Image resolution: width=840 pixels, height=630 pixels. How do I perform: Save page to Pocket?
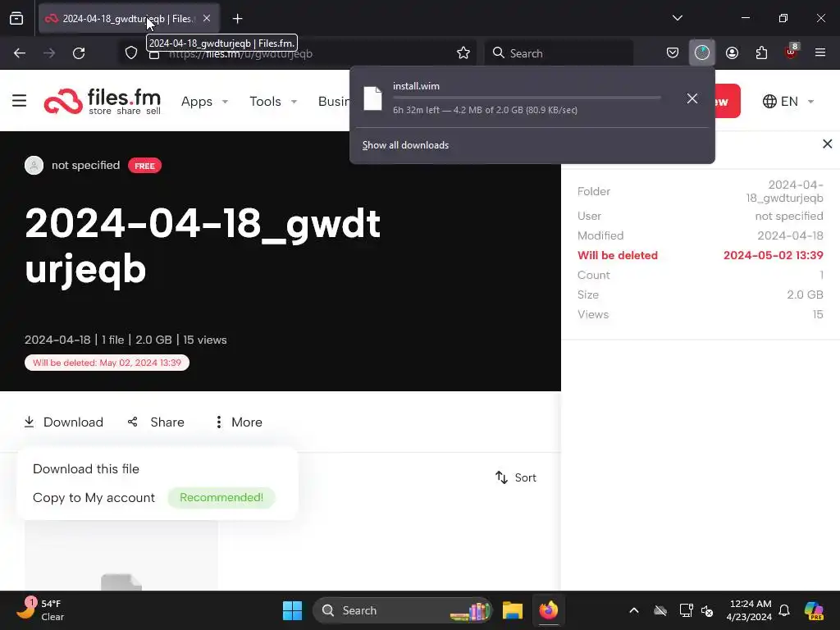[673, 52]
